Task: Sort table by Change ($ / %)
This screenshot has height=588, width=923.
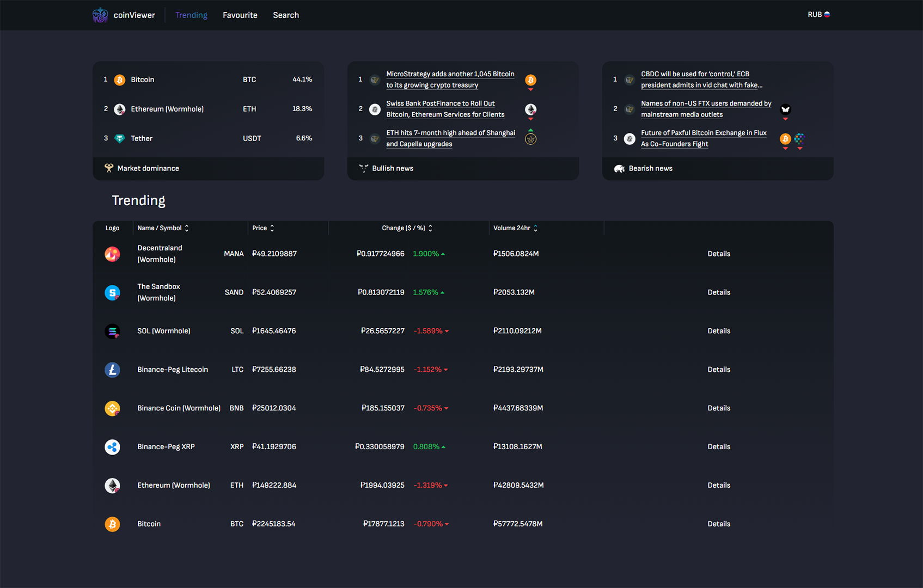Action: [407, 228]
